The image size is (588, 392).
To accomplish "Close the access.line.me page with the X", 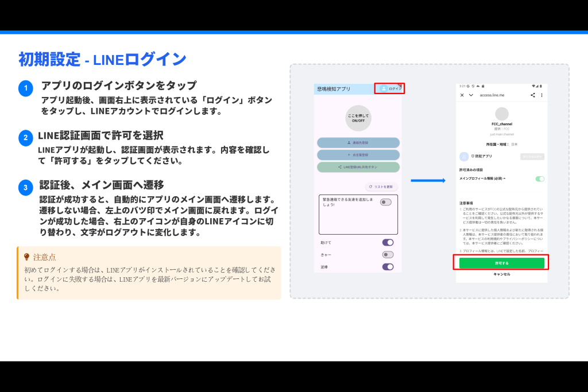I will coord(462,95).
